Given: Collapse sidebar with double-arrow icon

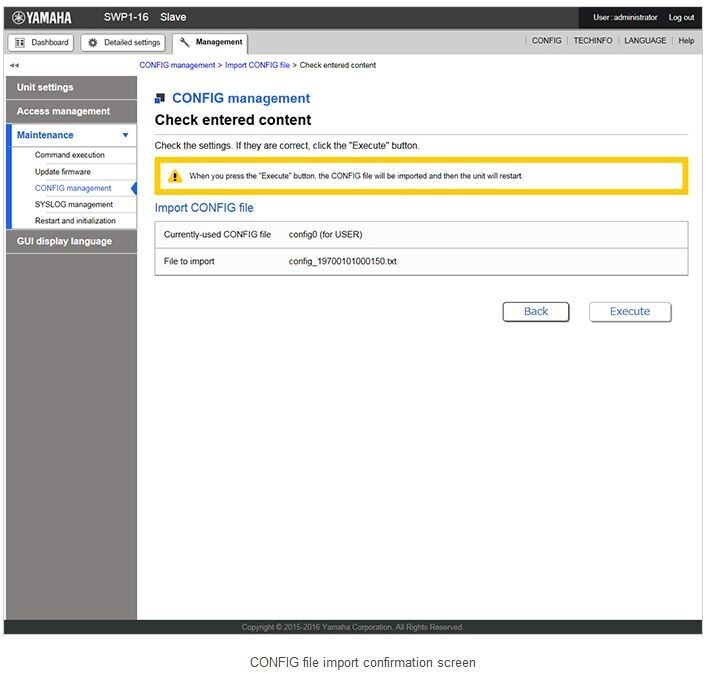Looking at the screenshot, I should tap(14, 66).
